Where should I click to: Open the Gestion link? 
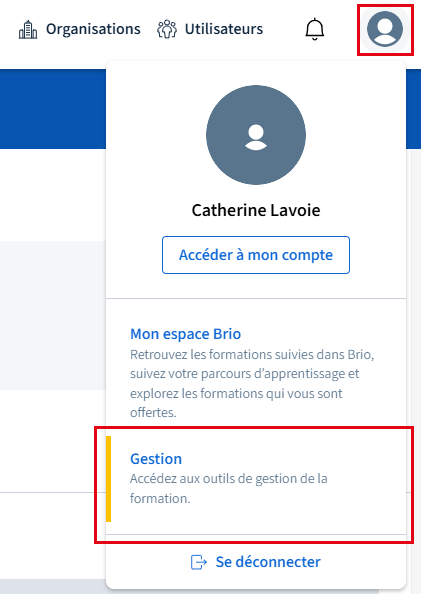point(156,458)
